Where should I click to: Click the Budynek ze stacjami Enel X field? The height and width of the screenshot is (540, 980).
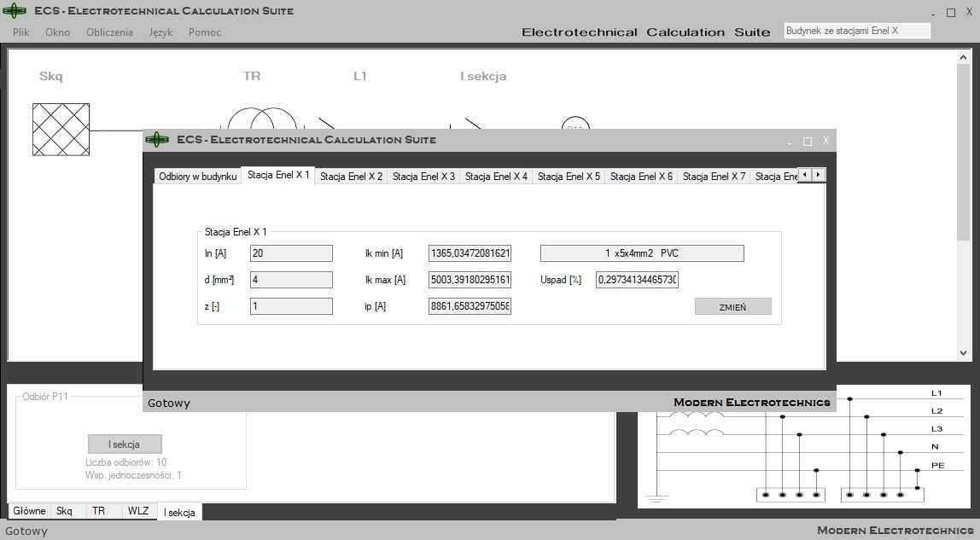pyautogui.click(x=857, y=31)
